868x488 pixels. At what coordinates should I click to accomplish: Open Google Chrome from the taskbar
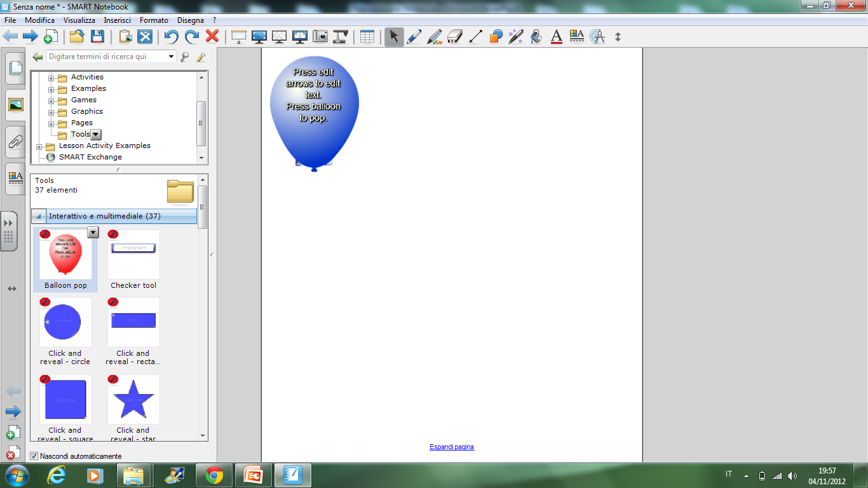pyautogui.click(x=214, y=475)
